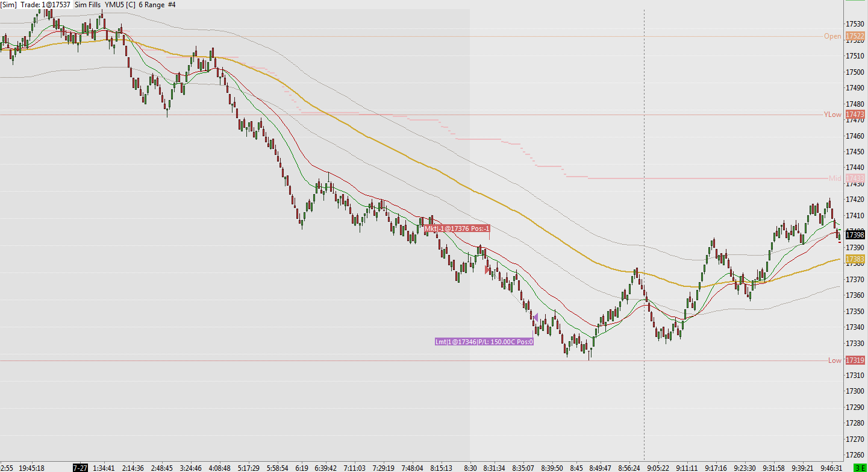Click "6 Range" bar period in header
This screenshot has height=472, width=868.
151,4
